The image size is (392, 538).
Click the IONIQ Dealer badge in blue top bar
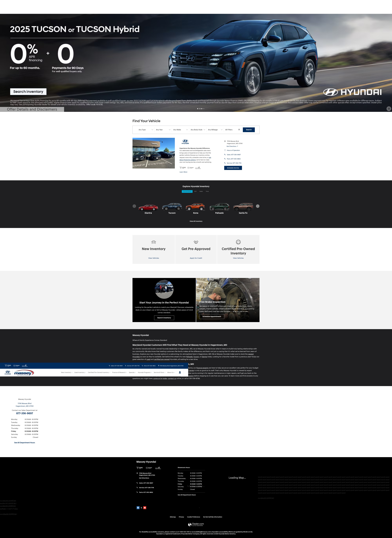pyautogui.click(x=8, y=366)
